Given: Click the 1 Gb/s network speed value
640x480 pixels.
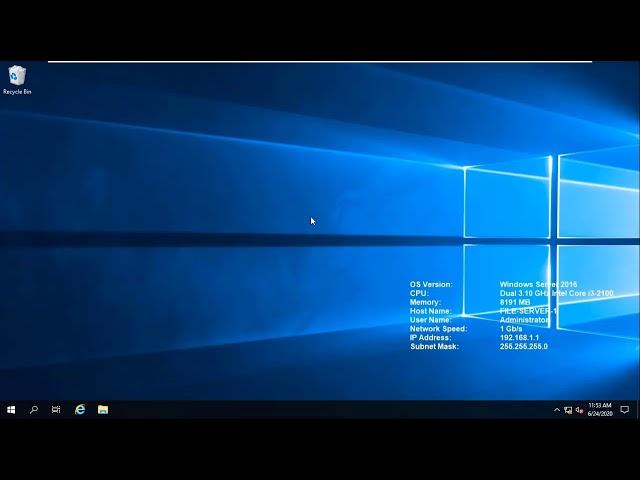Looking at the screenshot, I should 511,329.
